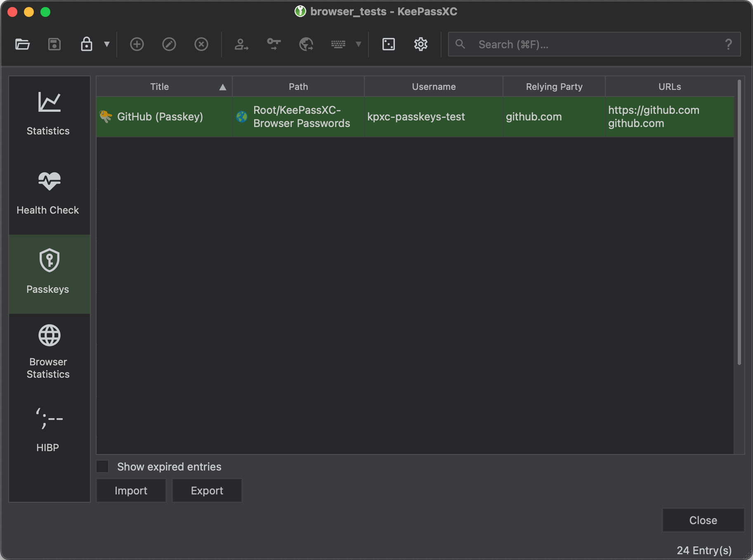Click the https://github.com URLs cell

[x=670, y=117]
